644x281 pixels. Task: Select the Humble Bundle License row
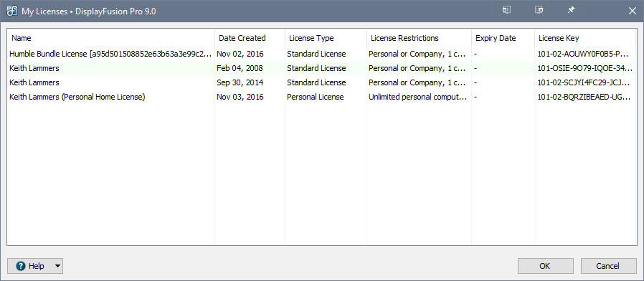tap(321, 54)
